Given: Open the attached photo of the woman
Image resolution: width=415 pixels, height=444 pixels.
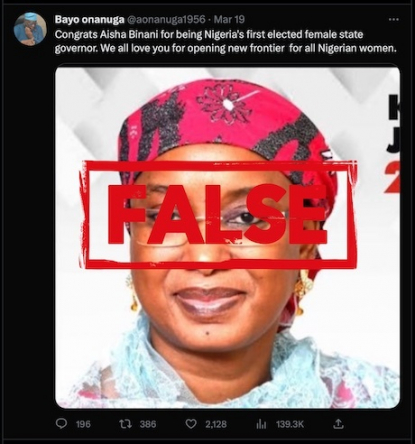Looking at the screenshot, I should [x=227, y=238].
